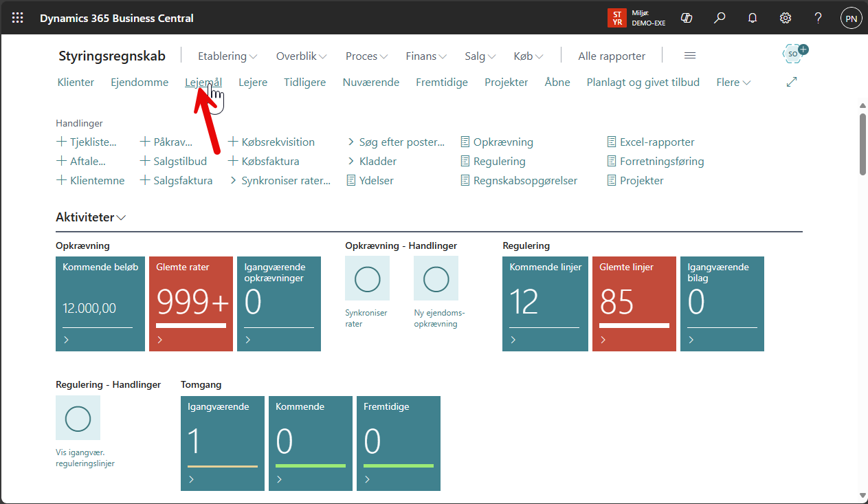Click the Help question mark icon
Screen dimensions: 868x504
click(x=818, y=19)
